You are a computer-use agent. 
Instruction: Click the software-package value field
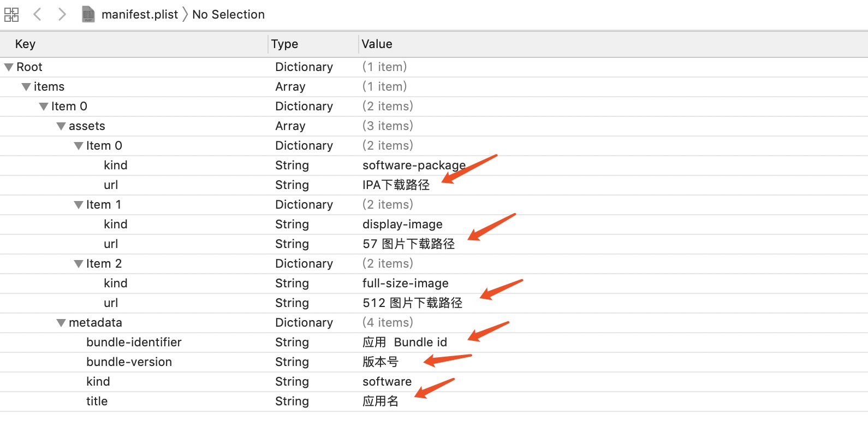tap(413, 166)
